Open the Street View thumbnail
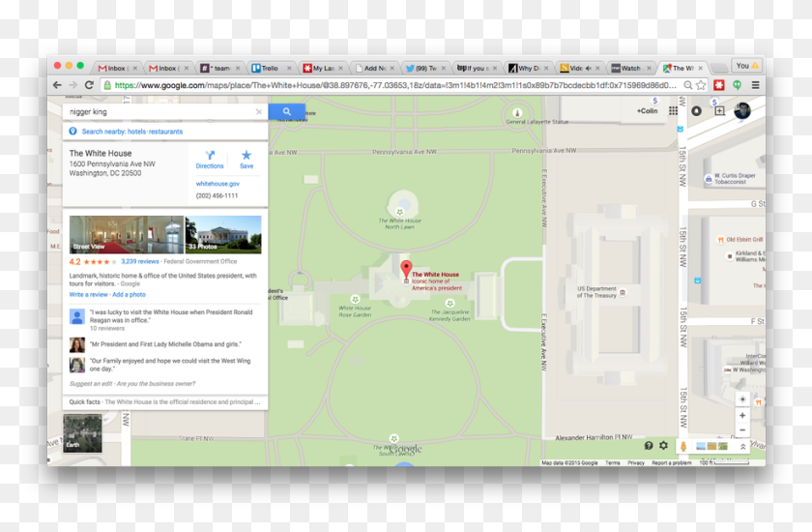 (127, 235)
